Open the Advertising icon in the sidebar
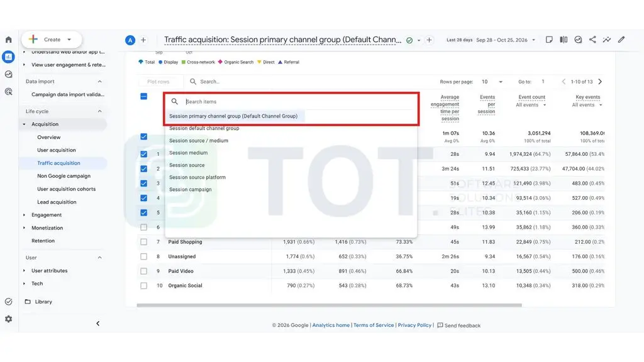 coord(9,92)
